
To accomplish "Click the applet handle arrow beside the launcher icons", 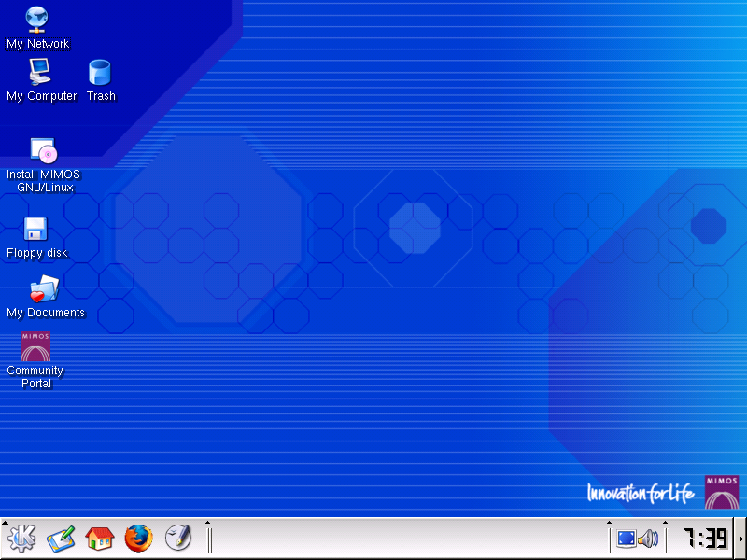I will pyautogui.click(x=208, y=523).
